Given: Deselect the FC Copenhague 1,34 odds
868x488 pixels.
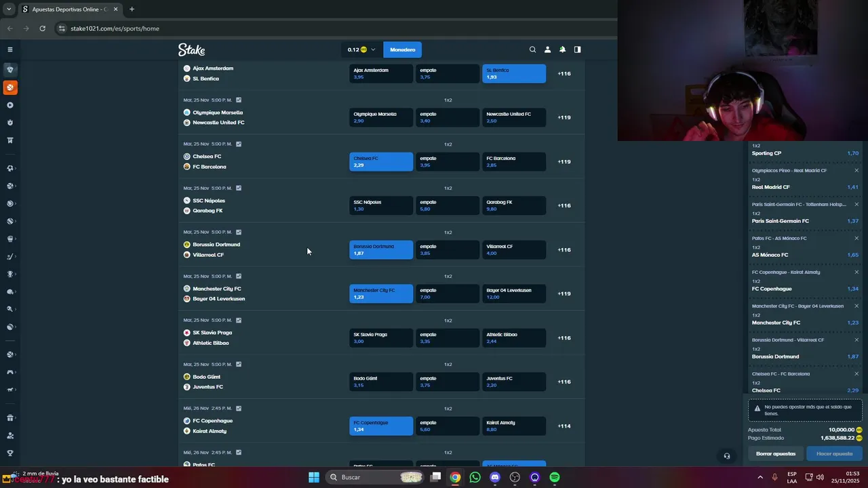Looking at the screenshot, I should (x=381, y=426).
